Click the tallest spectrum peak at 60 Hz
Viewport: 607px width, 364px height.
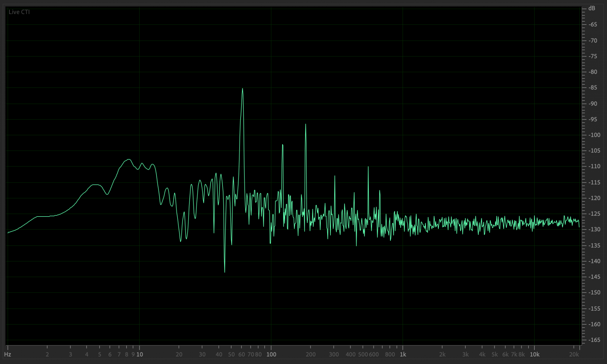(x=242, y=89)
